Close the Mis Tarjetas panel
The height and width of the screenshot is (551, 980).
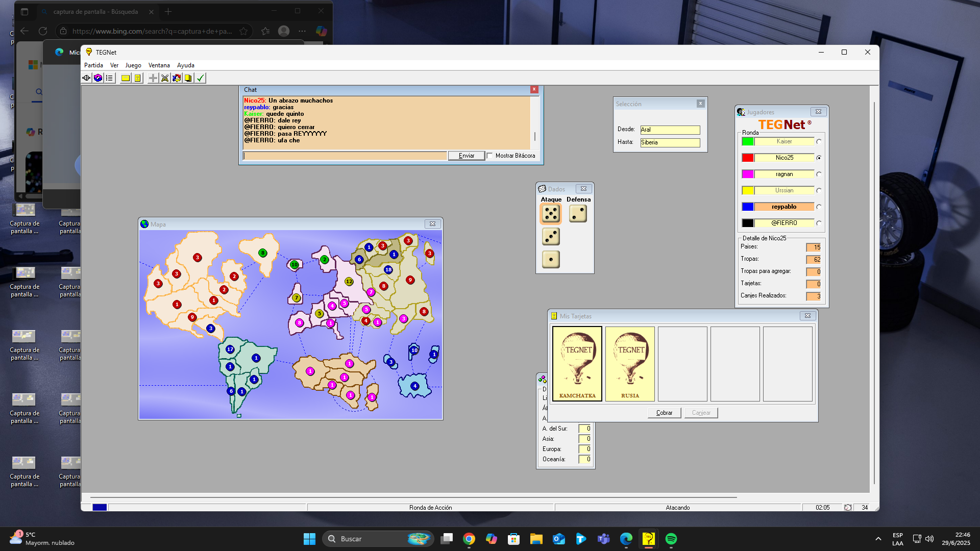coord(807,316)
